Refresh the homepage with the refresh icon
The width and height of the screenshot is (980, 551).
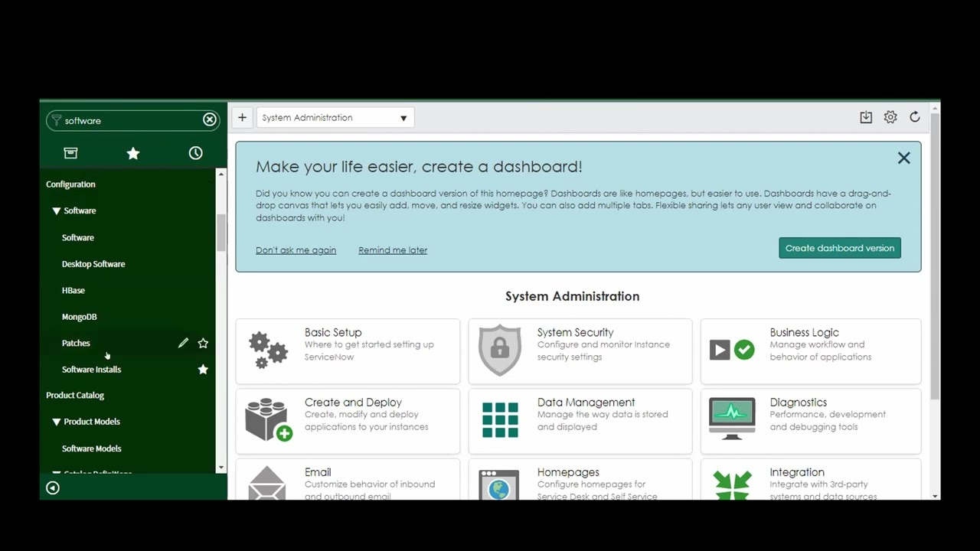915,117
